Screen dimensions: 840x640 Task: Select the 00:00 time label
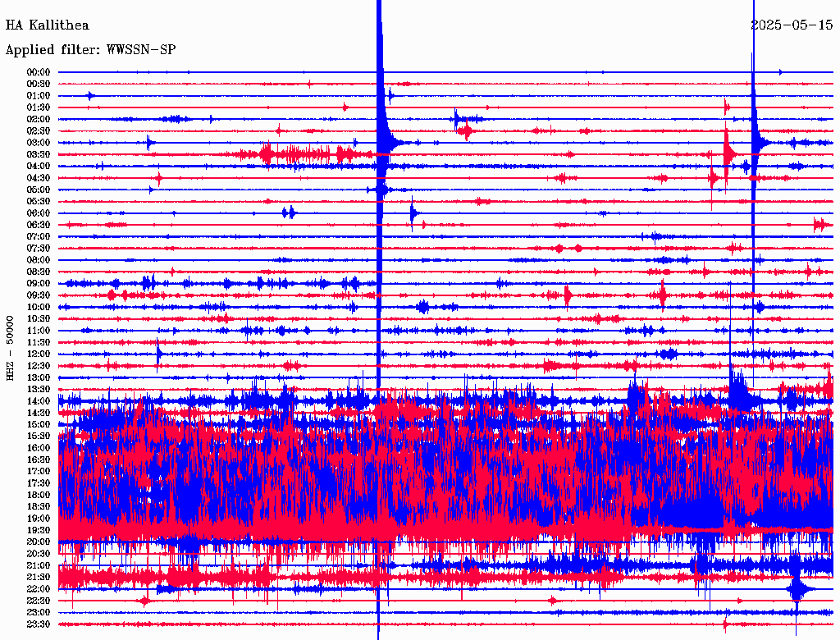tap(39, 72)
